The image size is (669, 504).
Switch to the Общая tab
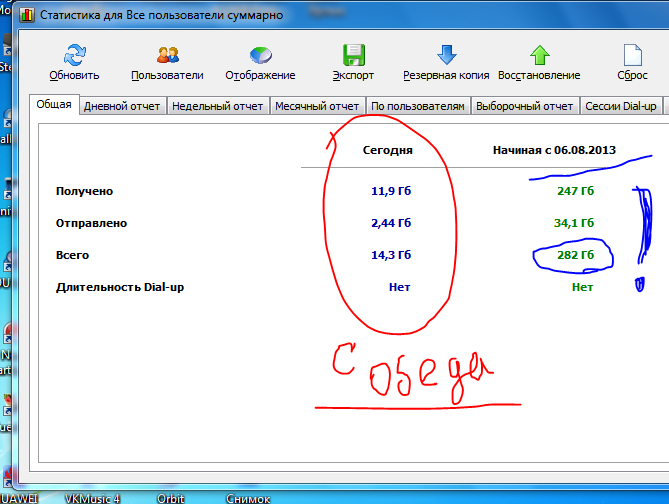(x=54, y=105)
